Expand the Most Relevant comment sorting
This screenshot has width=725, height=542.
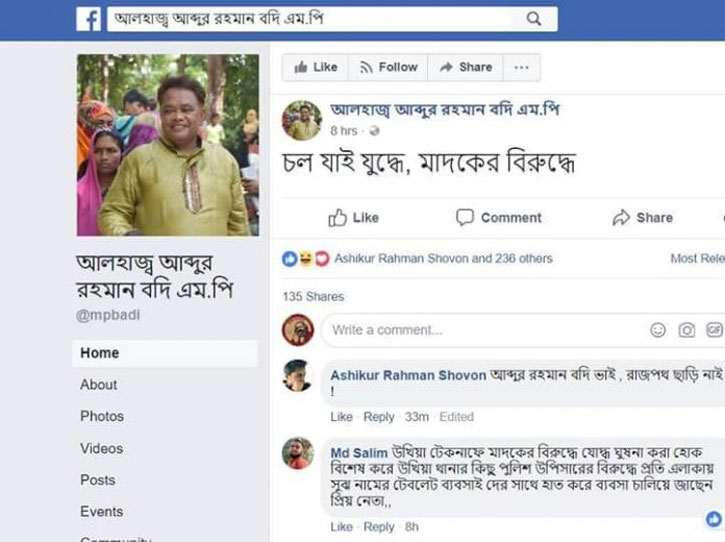(x=697, y=259)
